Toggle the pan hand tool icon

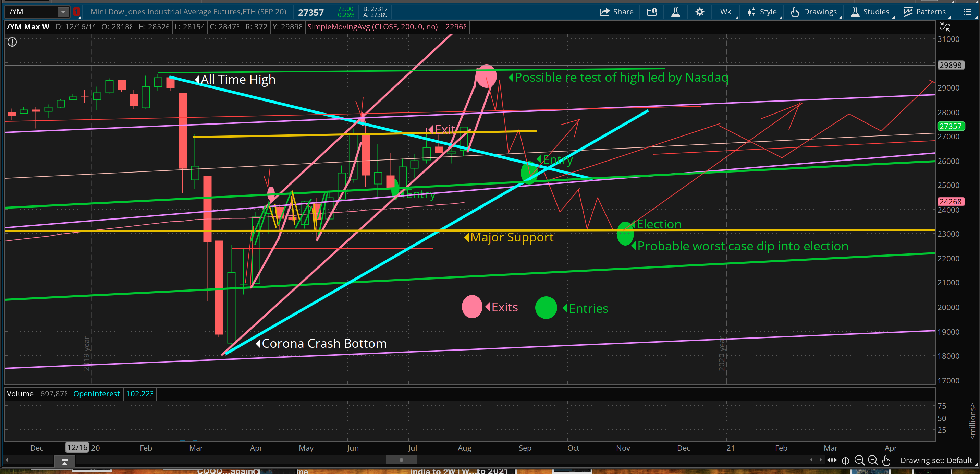coord(886,460)
